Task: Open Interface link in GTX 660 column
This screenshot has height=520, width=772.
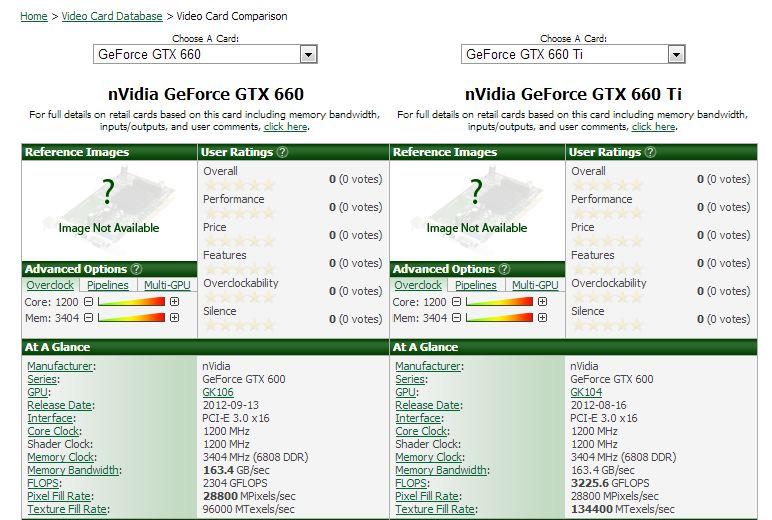Action: click(x=50, y=418)
